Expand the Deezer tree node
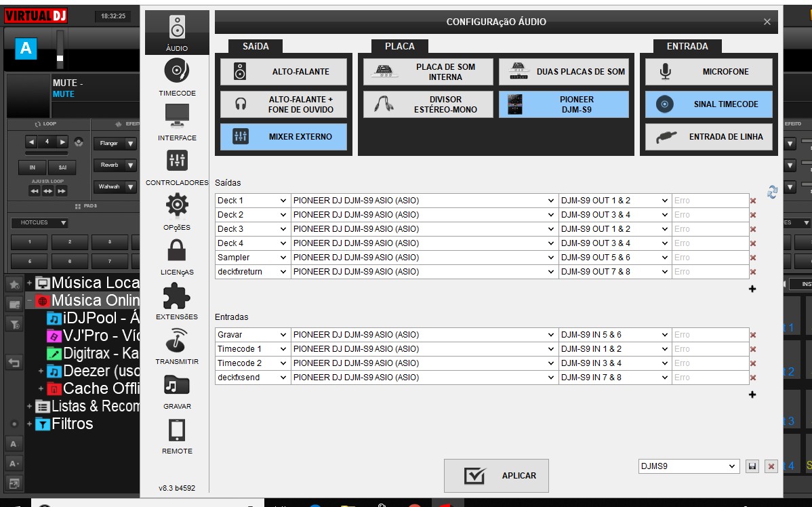The width and height of the screenshot is (812, 507). (x=41, y=371)
